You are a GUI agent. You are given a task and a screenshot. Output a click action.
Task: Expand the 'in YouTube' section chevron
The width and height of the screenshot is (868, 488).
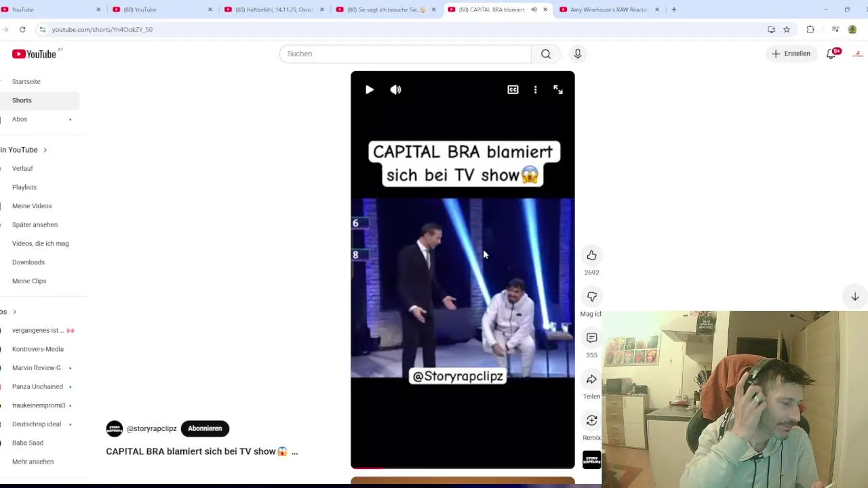45,150
